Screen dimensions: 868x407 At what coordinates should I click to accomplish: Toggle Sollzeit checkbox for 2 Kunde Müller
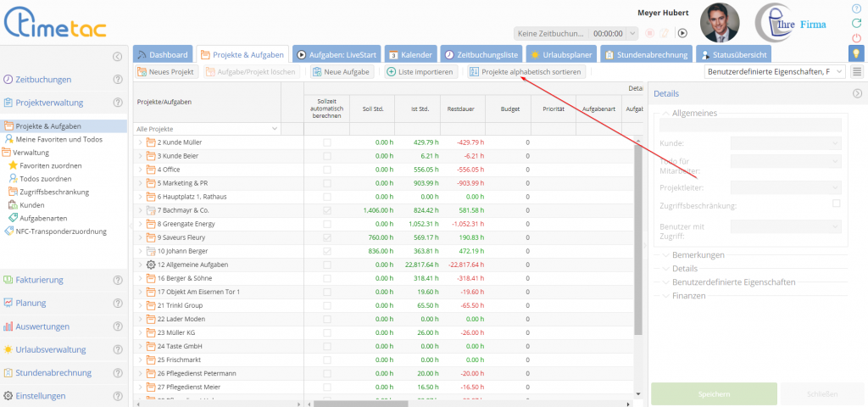(327, 142)
